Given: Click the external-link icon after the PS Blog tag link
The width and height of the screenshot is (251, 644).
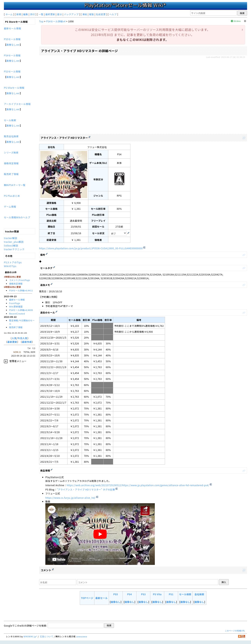Looking at the screenshot, I should 117,489.
